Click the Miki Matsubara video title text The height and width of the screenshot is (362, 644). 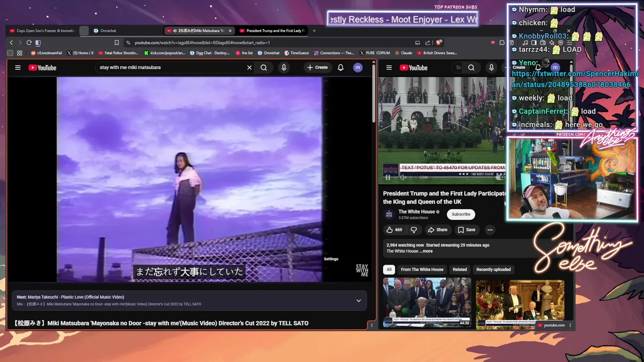(161, 323)
